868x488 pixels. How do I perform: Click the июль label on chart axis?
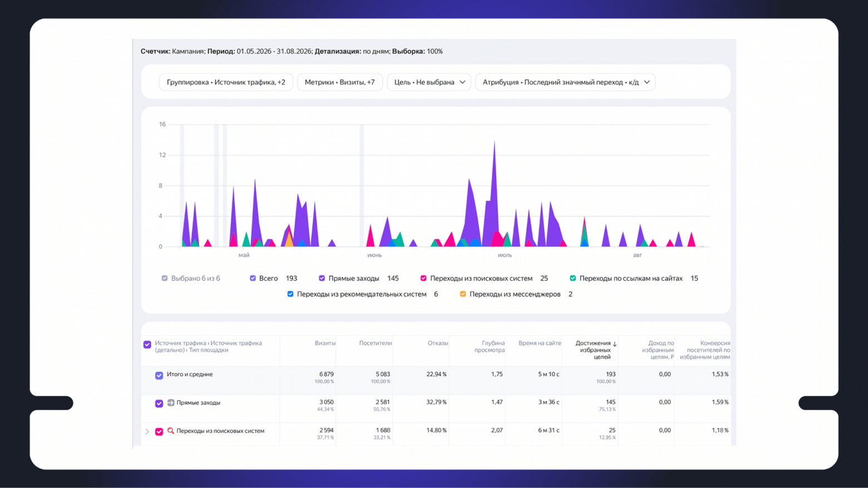(505, 255)
